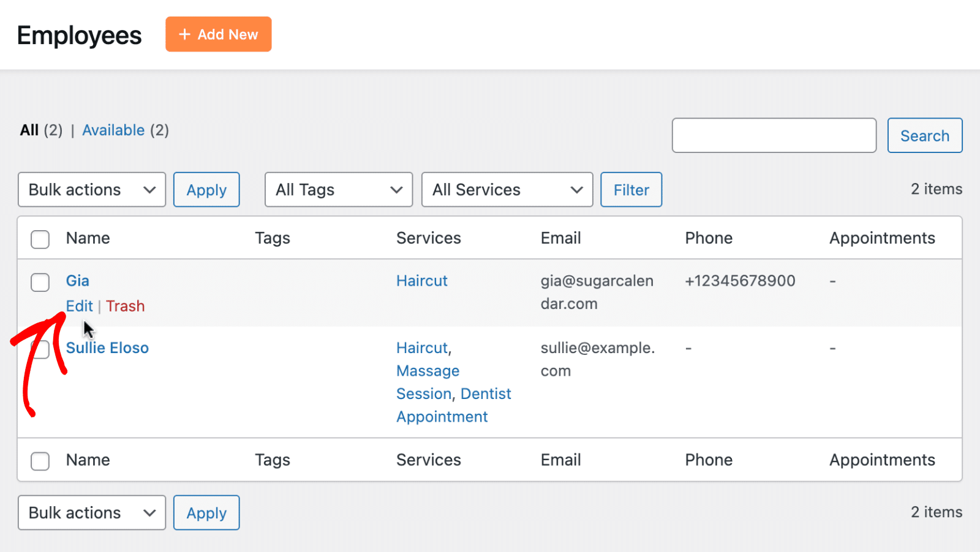The image size is (980, 552).
Task: View the Haircut service for Gia
Action: click(422, 280)
